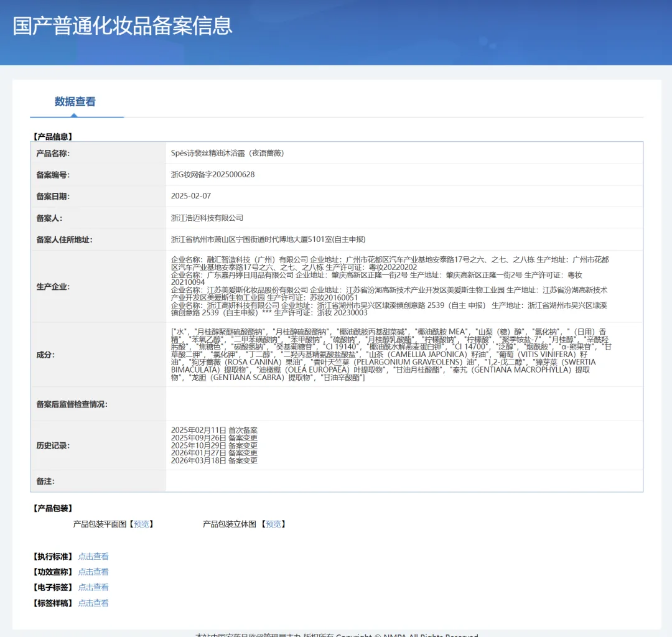
Task: Click the filer address starting 浙江省杭州市萧山区
Action: pos(268,239)
